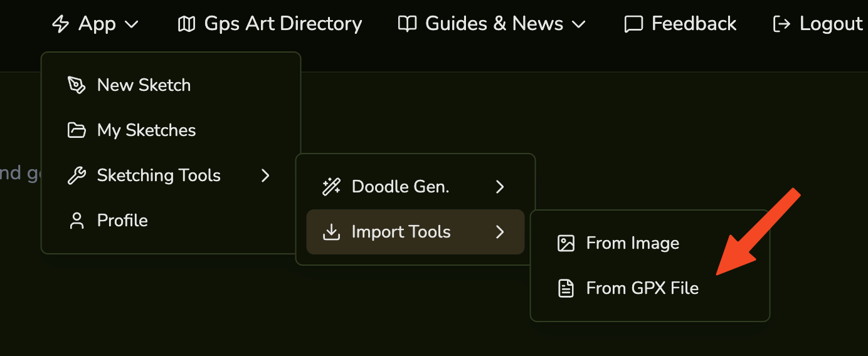The width and height of the screenshot is (868, 356).
Task: Click the wrench Sketching Tools icon
Action: click(77, 175)
